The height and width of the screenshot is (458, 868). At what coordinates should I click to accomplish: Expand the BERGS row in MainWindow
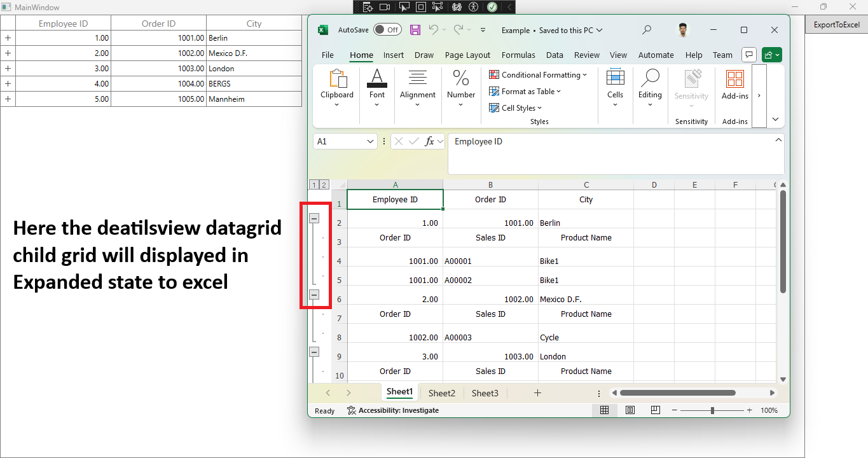click(8, 84)
